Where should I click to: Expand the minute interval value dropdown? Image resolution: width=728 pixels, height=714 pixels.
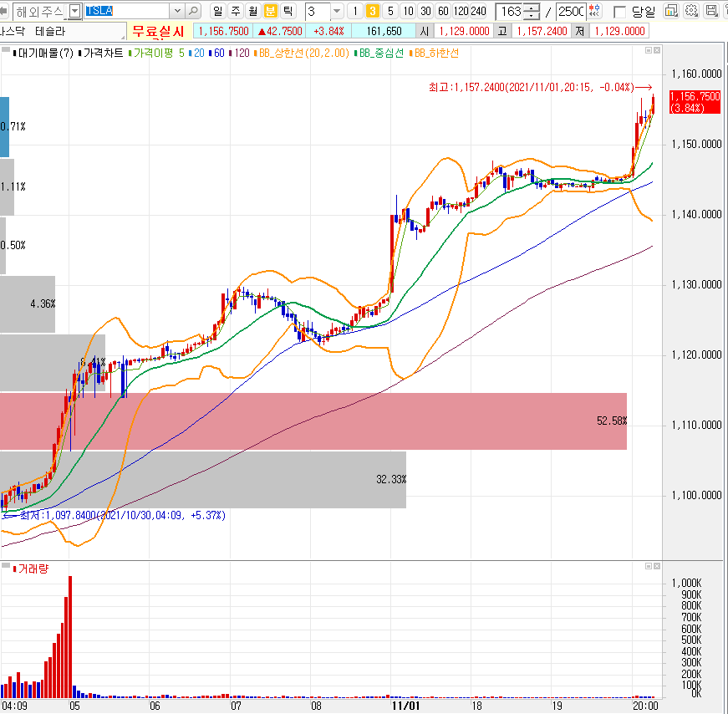337,11
